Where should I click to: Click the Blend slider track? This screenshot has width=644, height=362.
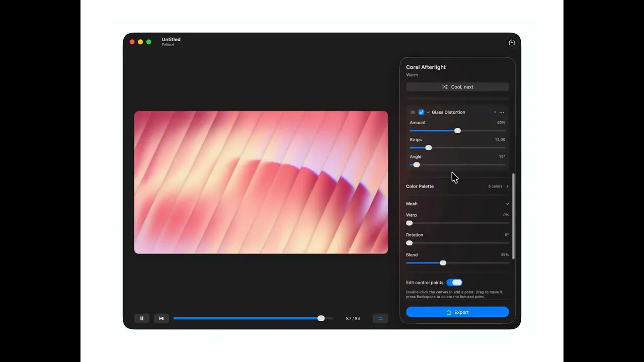coord(457,263)
